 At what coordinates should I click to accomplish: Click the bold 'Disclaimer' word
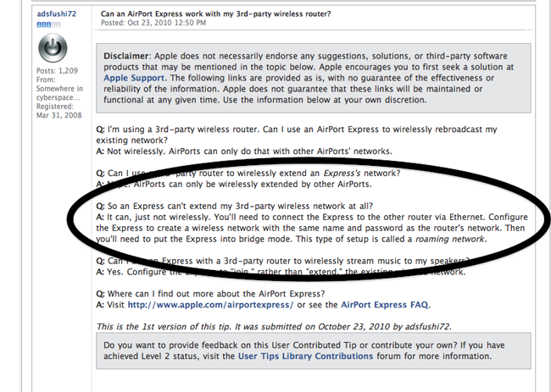tap(126, 56)
